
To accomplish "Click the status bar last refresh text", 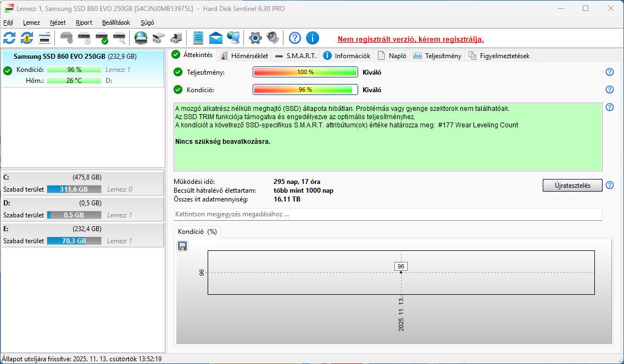I will pos(82,359).
